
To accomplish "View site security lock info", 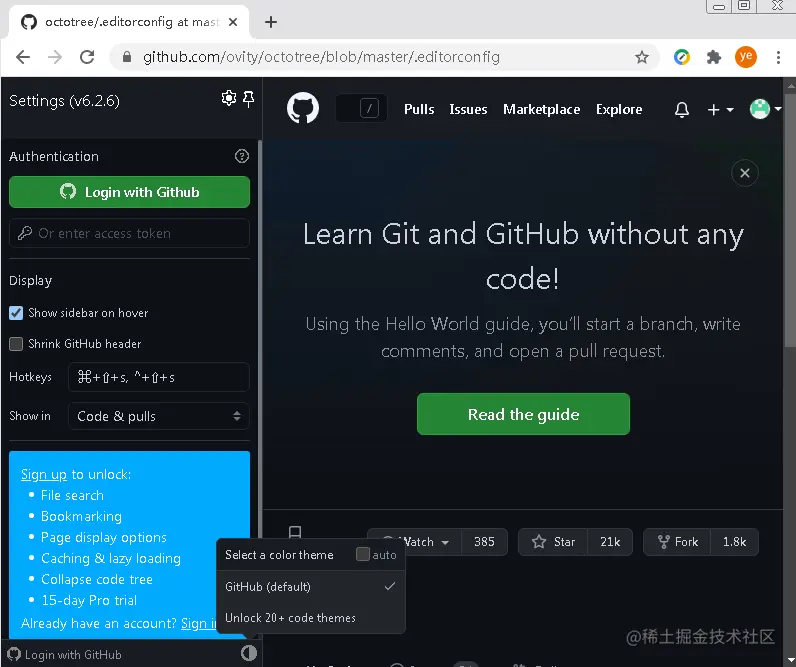I will coord(127,57).
